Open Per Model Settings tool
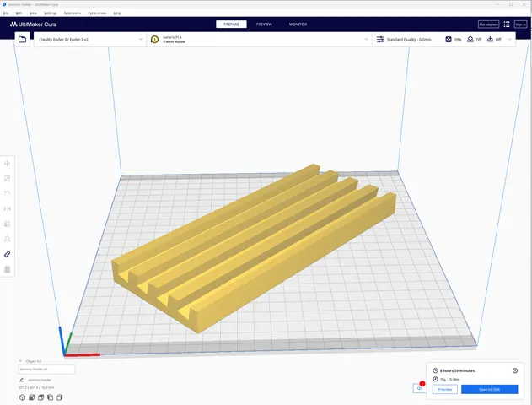The image size is (532, 405). click(x=7, y=224)
